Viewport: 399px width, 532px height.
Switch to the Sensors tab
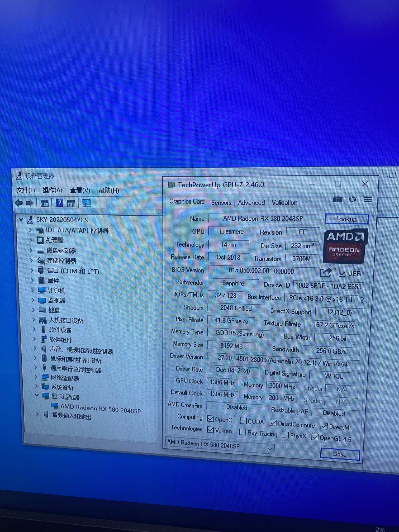[221, 202]
